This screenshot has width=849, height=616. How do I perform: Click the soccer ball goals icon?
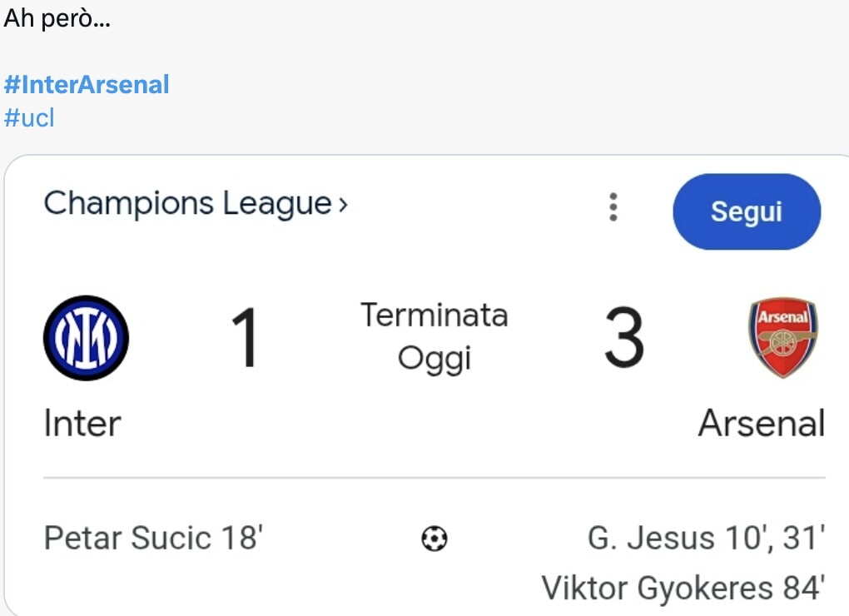point(434,539)
